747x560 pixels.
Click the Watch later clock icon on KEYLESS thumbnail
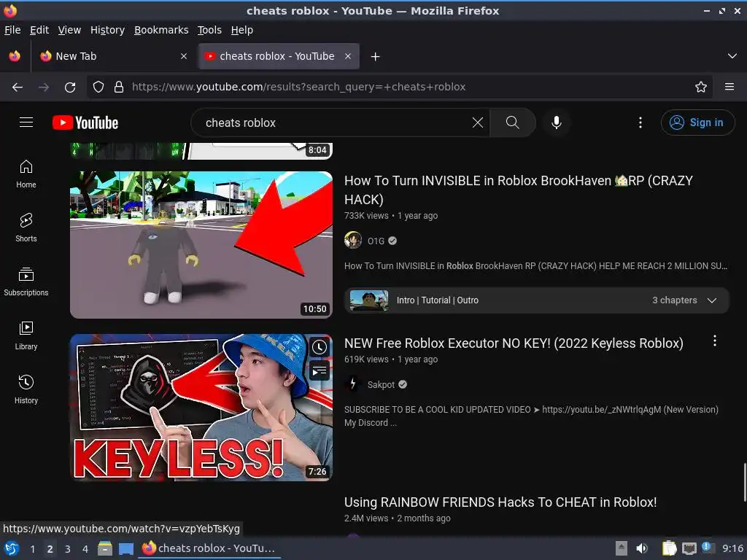(x=320, y=347)
